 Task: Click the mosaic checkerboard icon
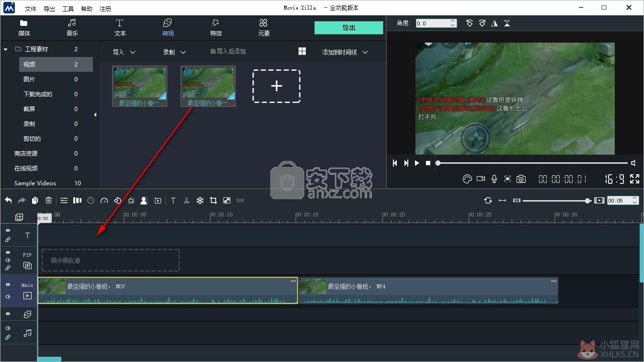click(x=227, y=201)
